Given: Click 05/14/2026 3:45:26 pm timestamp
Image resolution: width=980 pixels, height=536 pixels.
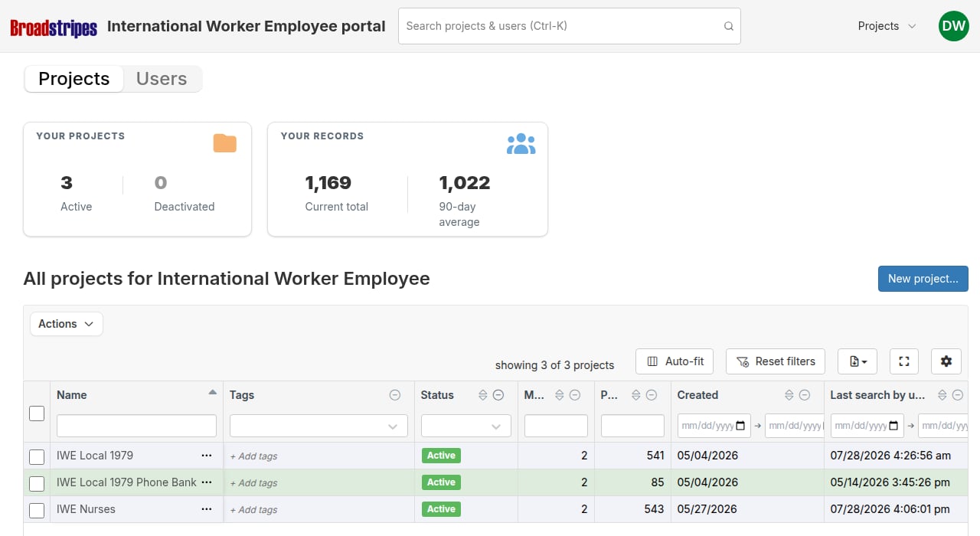Looking at the screenshot, I should pos(890,482).
